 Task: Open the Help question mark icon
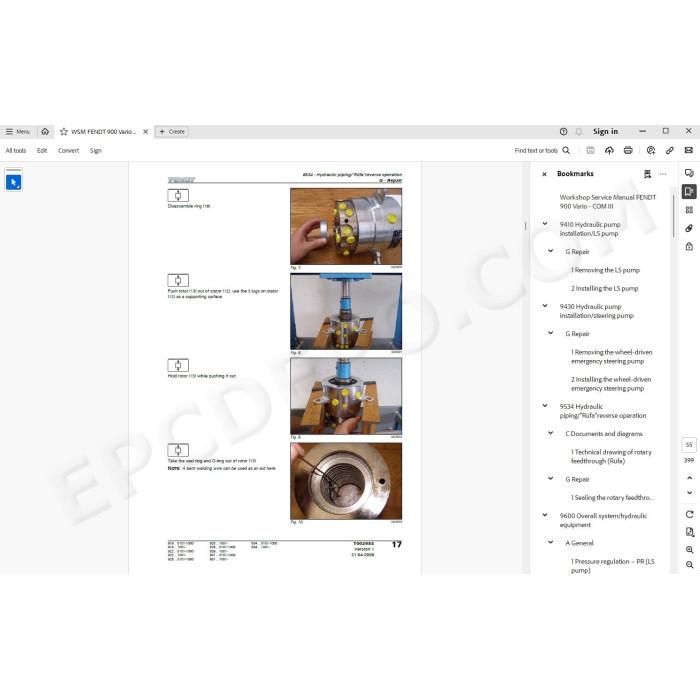563,131
